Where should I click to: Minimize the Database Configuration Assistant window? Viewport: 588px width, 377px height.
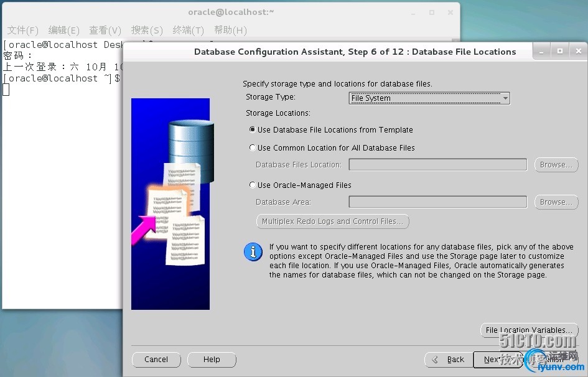click(x=541, y=52)
